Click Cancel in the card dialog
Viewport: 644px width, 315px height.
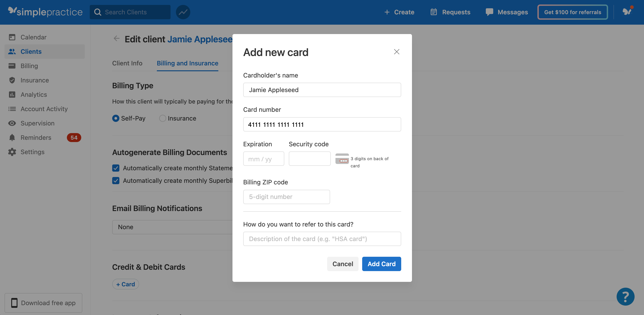[x=342, y=264]
